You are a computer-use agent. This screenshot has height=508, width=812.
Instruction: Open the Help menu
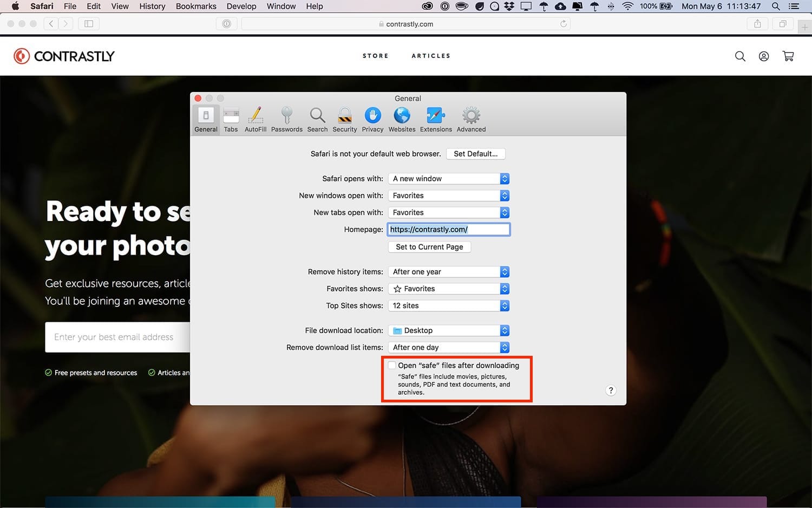click(x=315, y=6)
